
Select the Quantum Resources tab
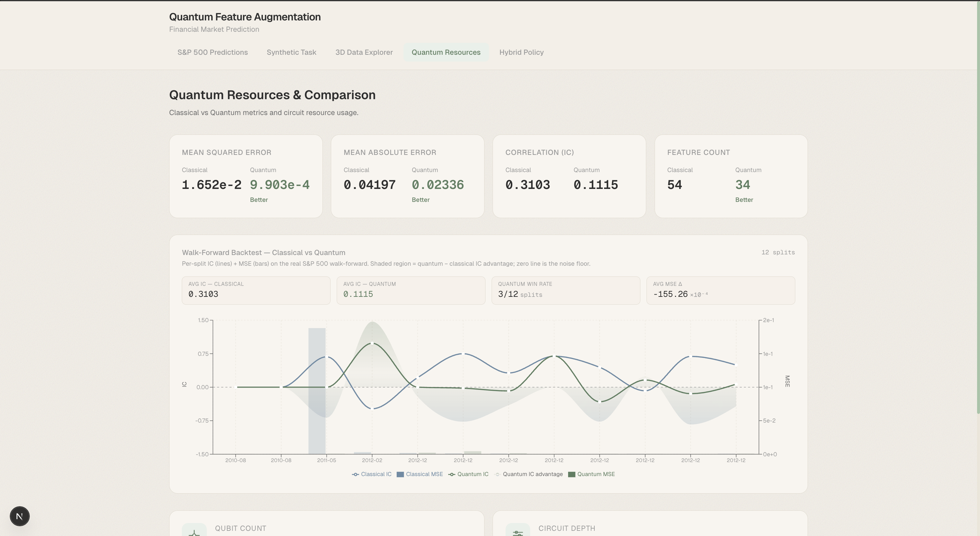446,52
